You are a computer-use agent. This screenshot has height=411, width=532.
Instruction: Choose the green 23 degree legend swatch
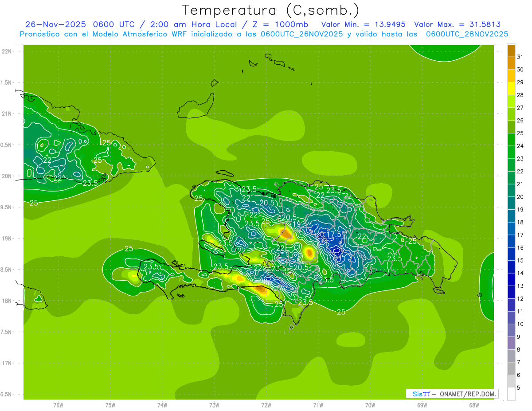(511, 152)
